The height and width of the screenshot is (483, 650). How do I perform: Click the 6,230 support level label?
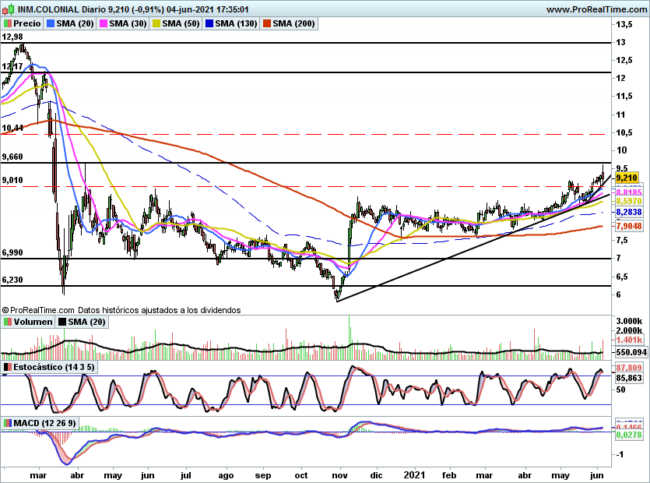coord(13,280)
